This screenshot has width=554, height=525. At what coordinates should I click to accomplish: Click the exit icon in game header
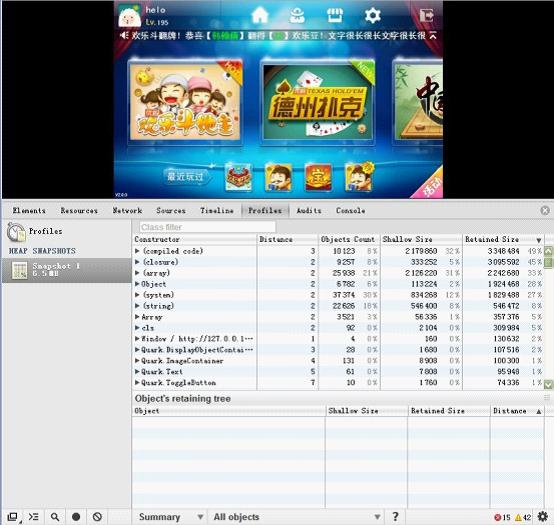pos(426,16)
